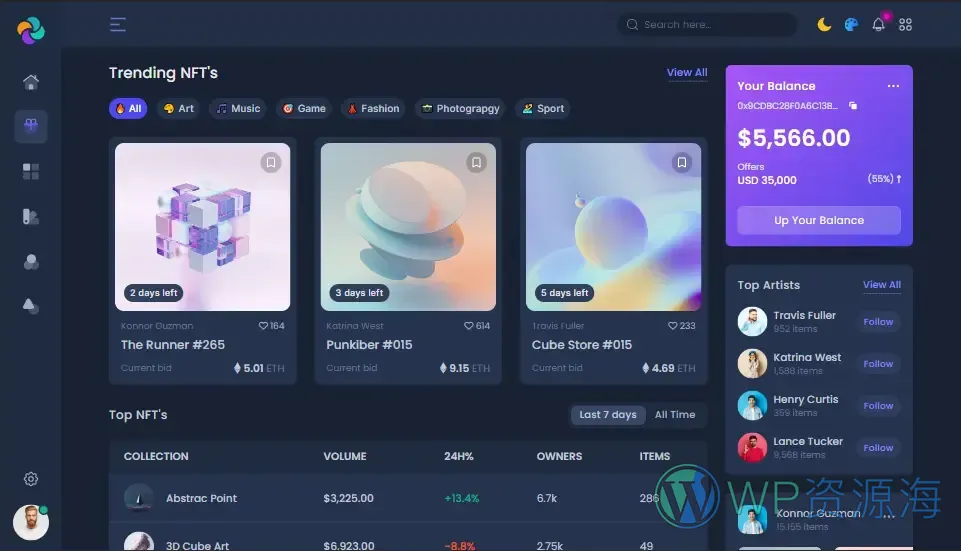Bookmark The Runner #265 NFT
Image resolution: width=961 pixels, height=551 pixels.
(271, 162)
